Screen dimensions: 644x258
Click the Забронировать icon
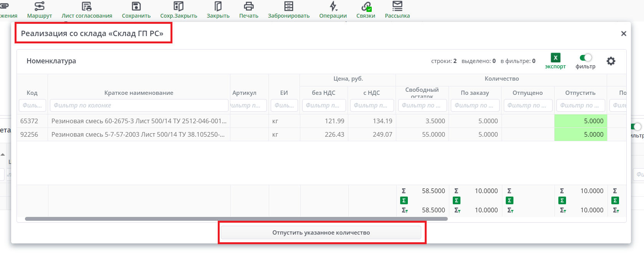(x=288, y=7)
